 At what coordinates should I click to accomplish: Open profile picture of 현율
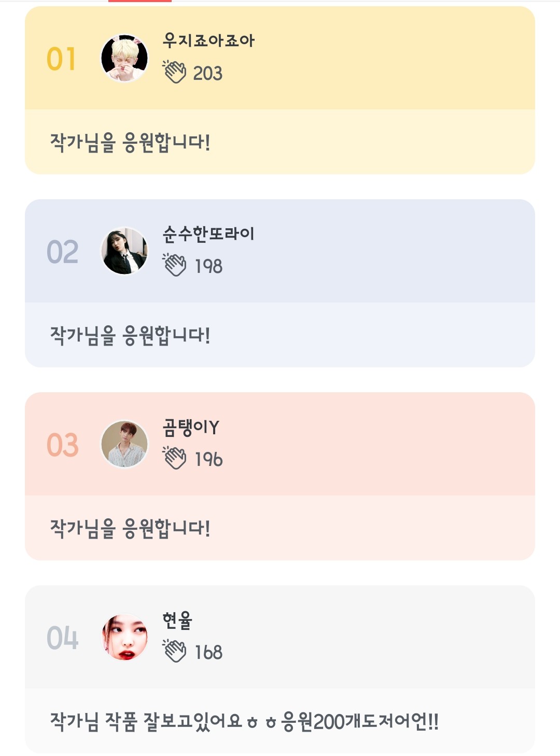coord(124,637)
